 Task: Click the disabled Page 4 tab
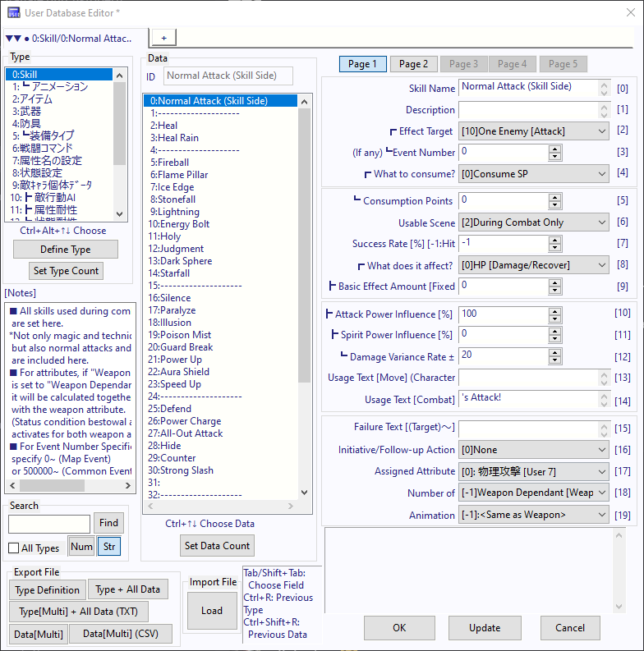pyautogui.click(x=513, y=64)
